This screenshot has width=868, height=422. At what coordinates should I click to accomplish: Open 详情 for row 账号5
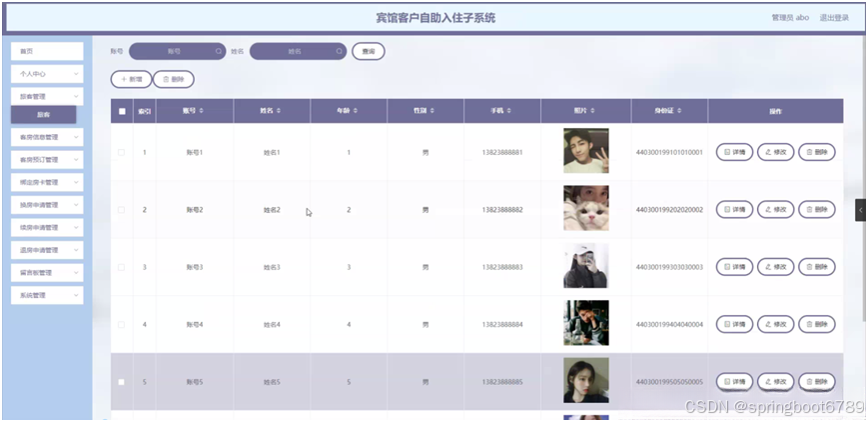(x=734, y=382)
